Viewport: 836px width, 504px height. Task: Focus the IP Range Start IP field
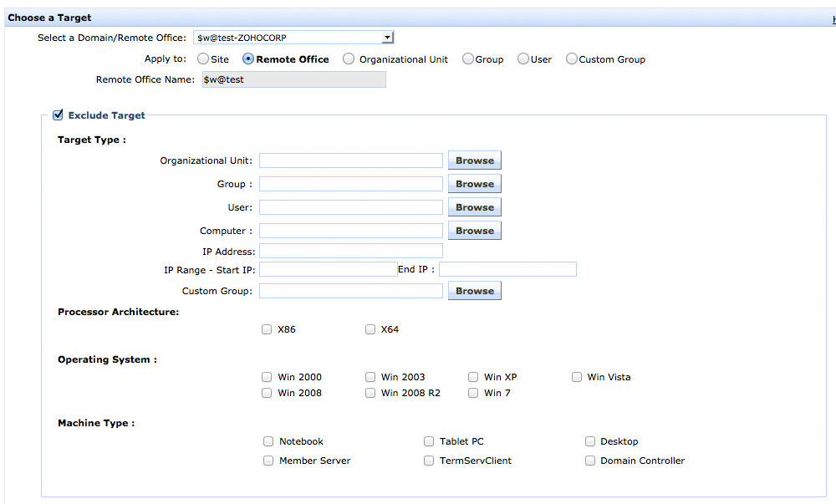pos(328,269)
